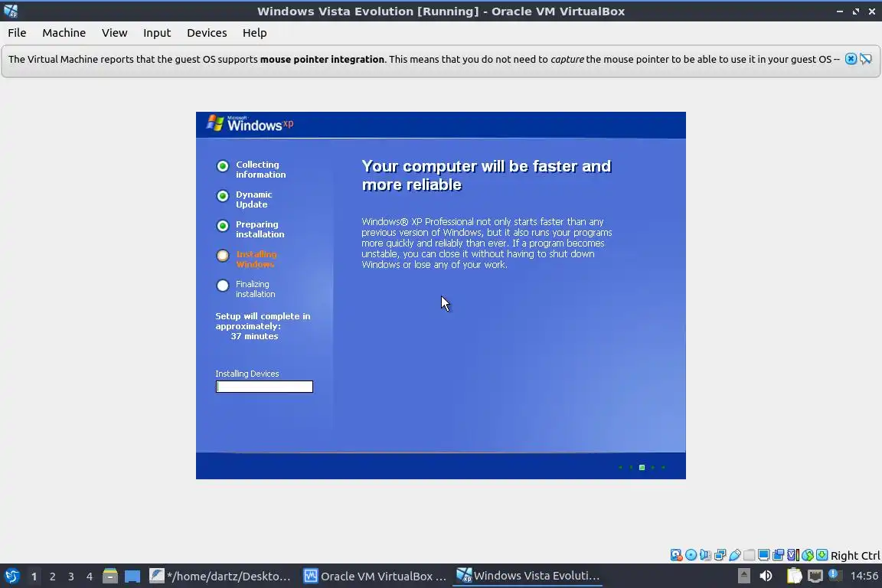Click the Preparing installation step indicator
Viewport: 882px width, 588px height.
(x=223, y=226)
